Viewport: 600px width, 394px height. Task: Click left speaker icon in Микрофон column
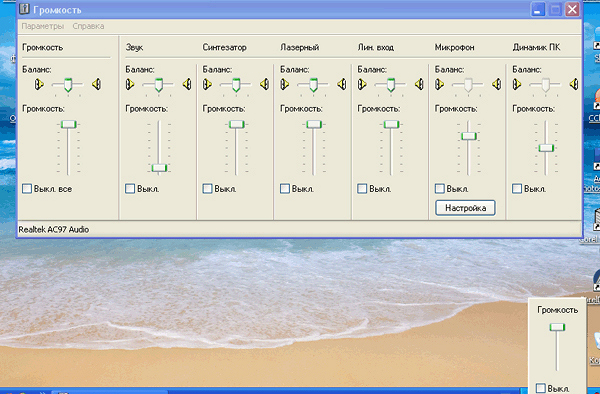click(x=440, y=84)
